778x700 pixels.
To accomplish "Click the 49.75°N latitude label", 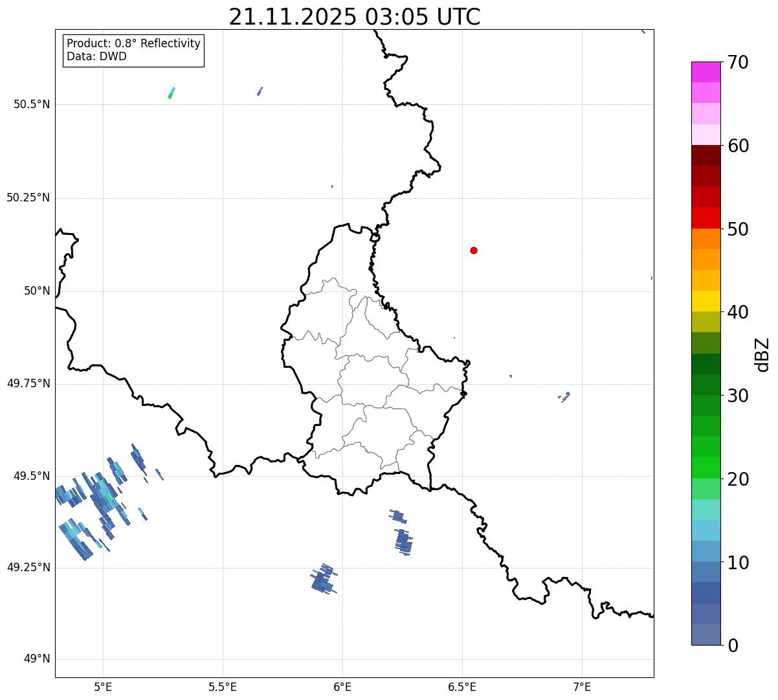I will click(28, 383).
